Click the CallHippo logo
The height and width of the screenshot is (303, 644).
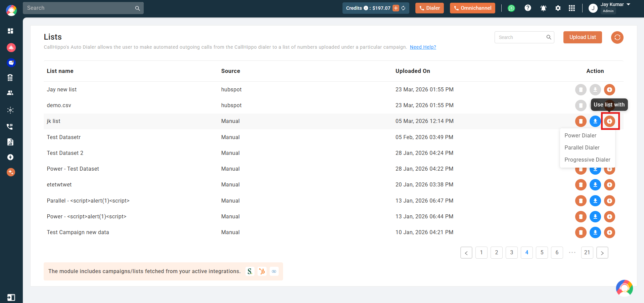click(x=11, y=10)
